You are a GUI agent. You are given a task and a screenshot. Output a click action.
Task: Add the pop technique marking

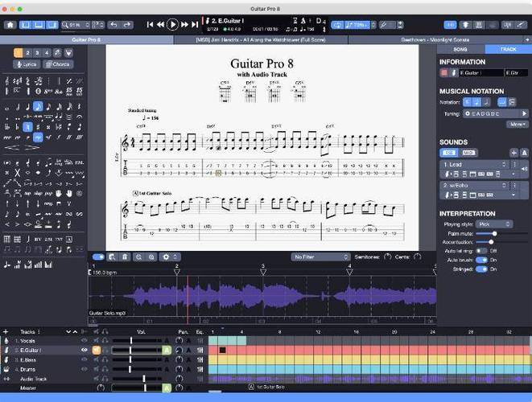48,194
